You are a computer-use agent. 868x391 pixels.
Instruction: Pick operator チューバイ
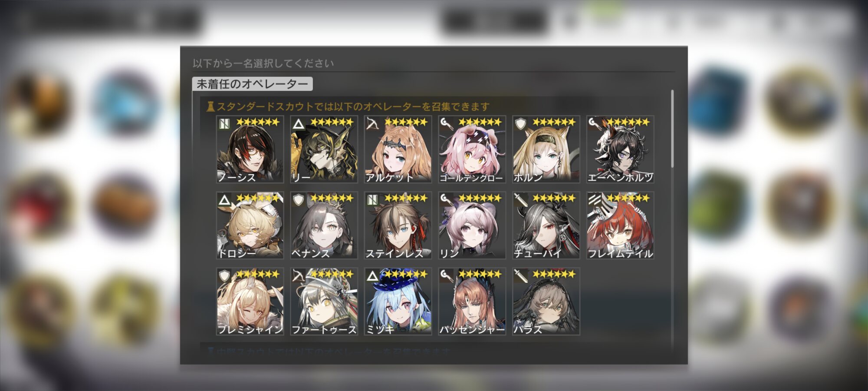tap(546, 225)
